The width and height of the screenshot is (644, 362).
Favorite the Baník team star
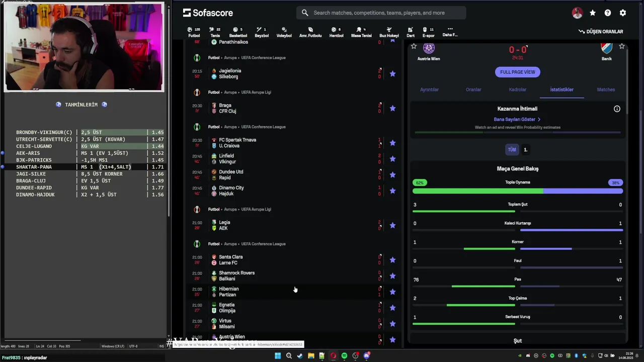point(622,46)
